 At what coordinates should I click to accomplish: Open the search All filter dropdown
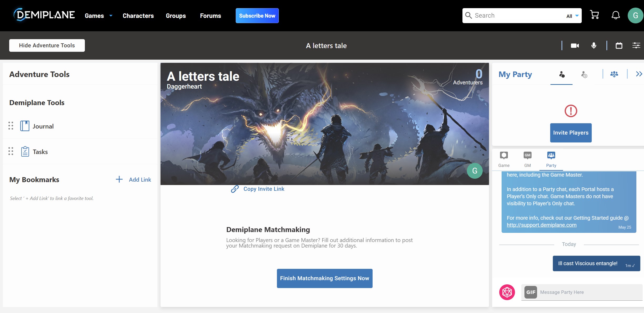point(573,16)
